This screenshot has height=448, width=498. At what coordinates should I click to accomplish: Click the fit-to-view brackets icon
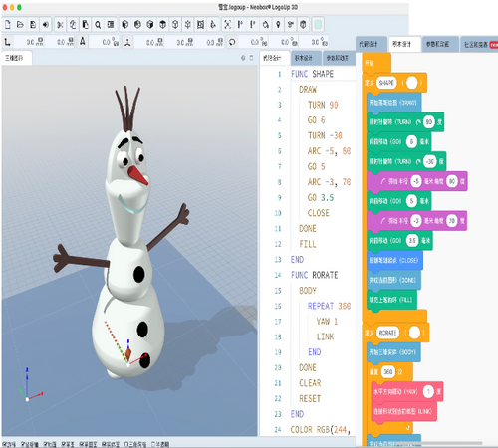click(228, 25)
